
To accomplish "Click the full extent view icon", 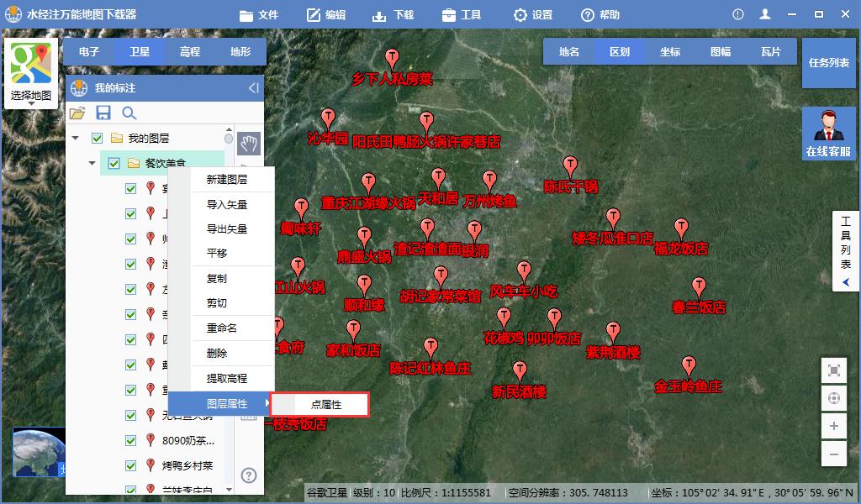I will 833,370.
